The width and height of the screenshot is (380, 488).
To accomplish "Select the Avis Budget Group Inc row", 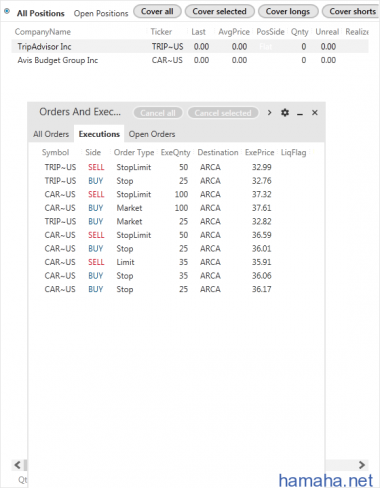I will (x=190, y=60).
